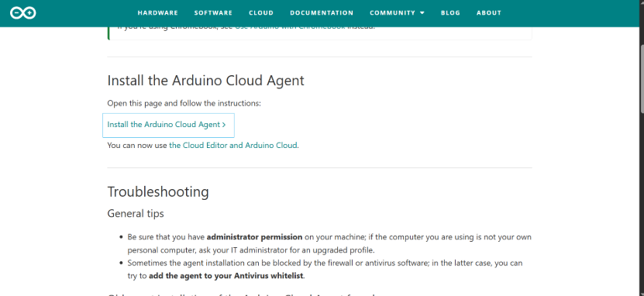The height and width of the screenshot is (296, 644).
Task: Expand the COMMUNITY dropdown arrow
Action: click(422, 13)
